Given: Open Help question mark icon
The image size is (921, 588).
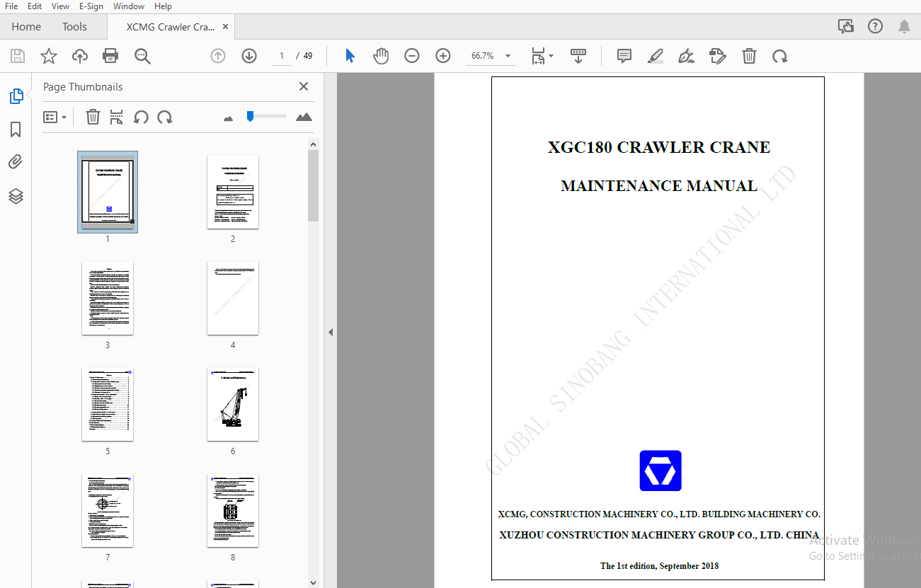Looking at the screenshot, I should point(875,26).
